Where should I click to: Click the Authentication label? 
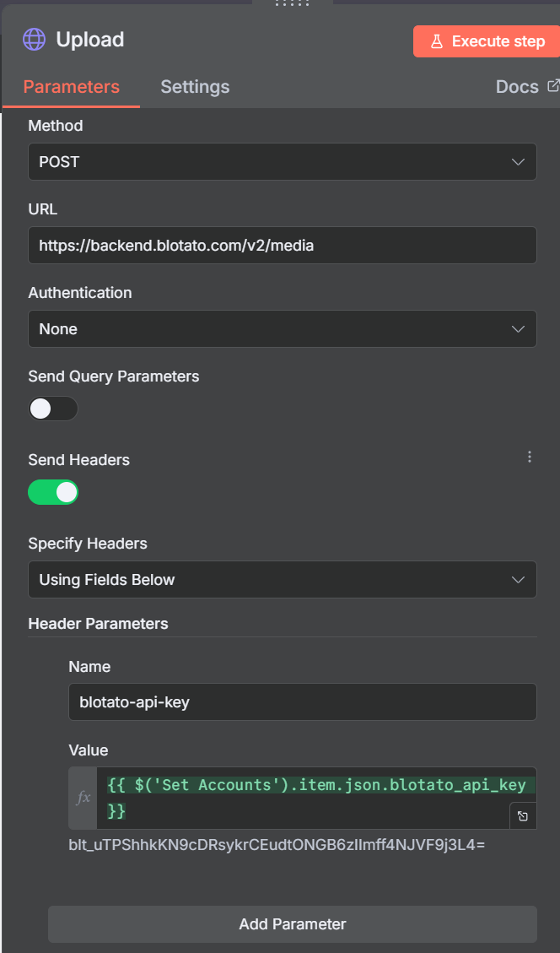click(79, 292)
